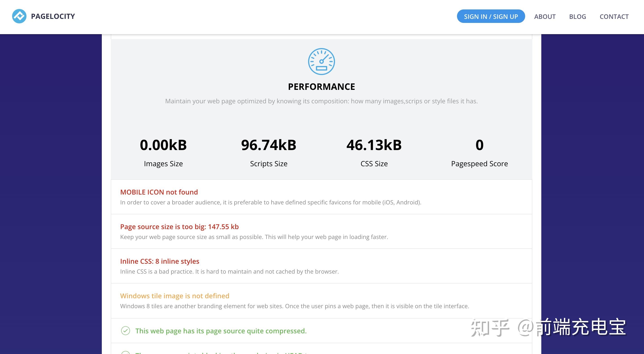The image size is (644, 354).
Task: Expand Page source size is too big
Action: click(179, 227)
